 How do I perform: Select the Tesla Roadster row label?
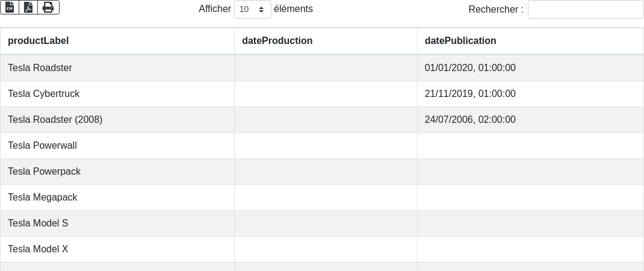[x=40, y=68]
